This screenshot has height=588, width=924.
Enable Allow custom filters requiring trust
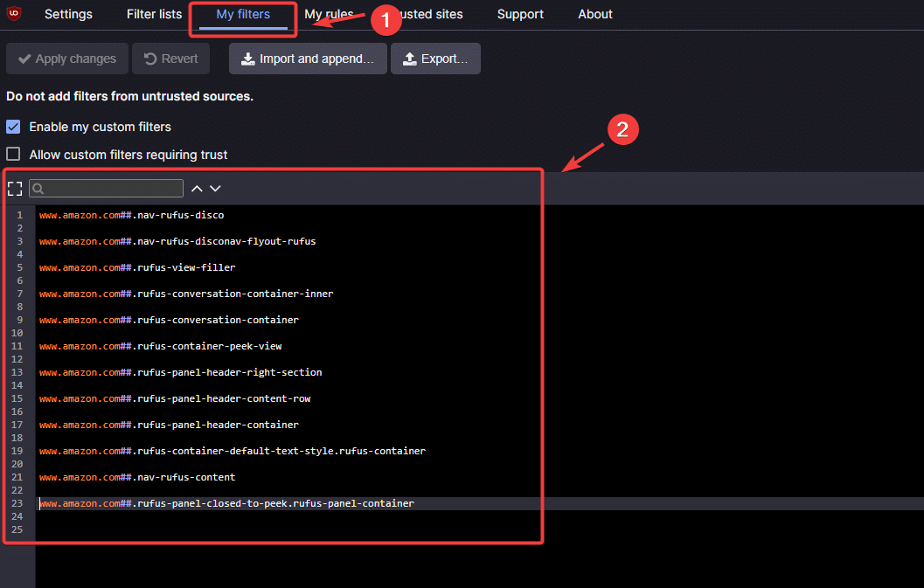[13, 155]
